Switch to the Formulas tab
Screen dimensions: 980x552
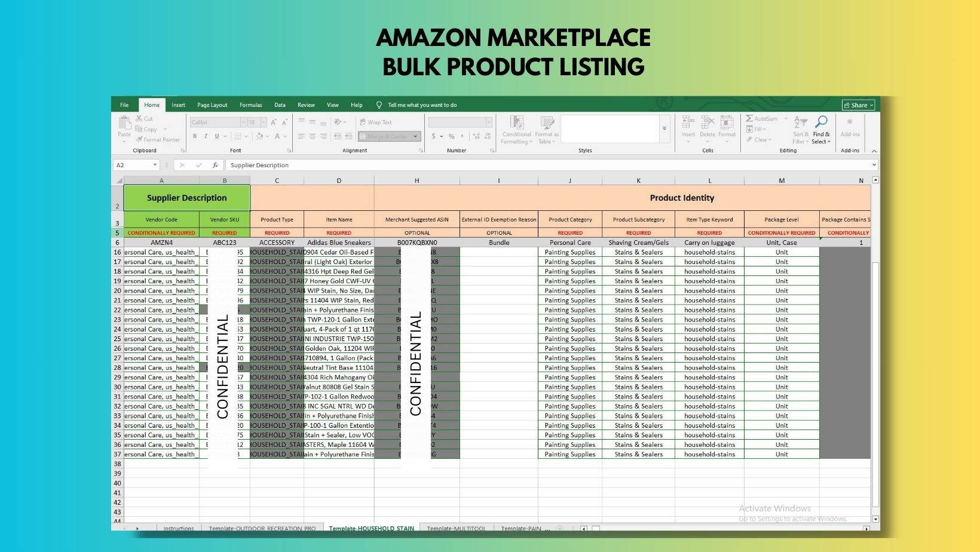251,105
